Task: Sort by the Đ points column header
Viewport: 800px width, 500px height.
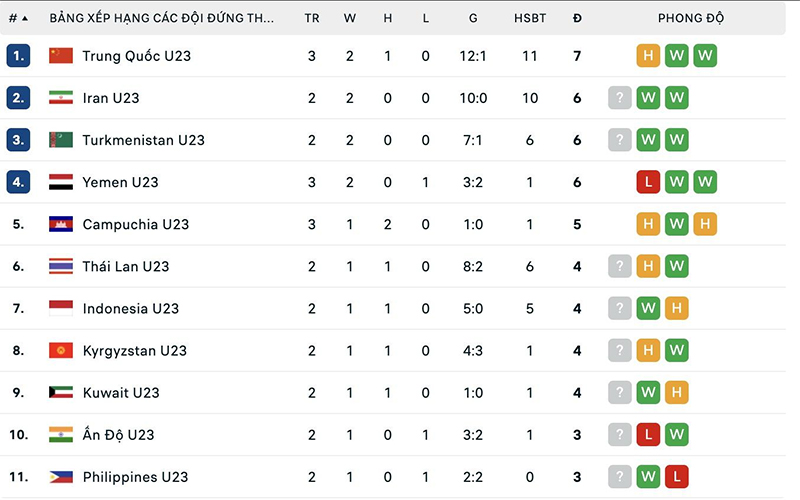Action: (x=577, y=18)
